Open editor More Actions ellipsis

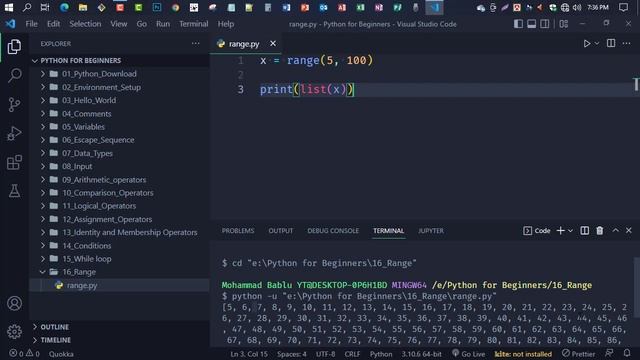coord(627,43)
